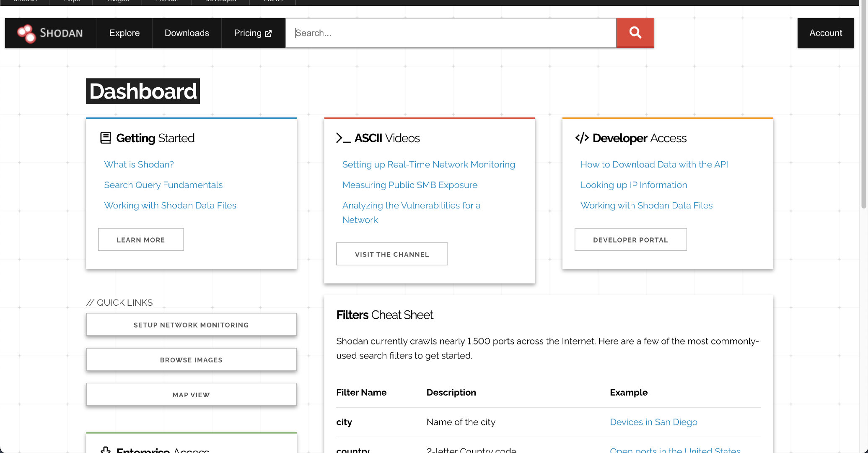
Task: Focus the Search input field
Action: pos(451,33)
